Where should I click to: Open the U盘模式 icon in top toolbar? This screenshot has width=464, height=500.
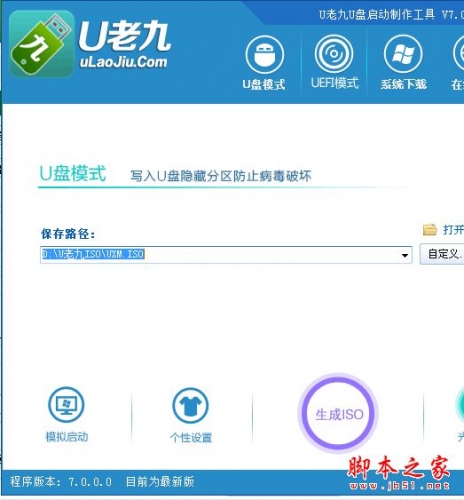click(265, 55)
